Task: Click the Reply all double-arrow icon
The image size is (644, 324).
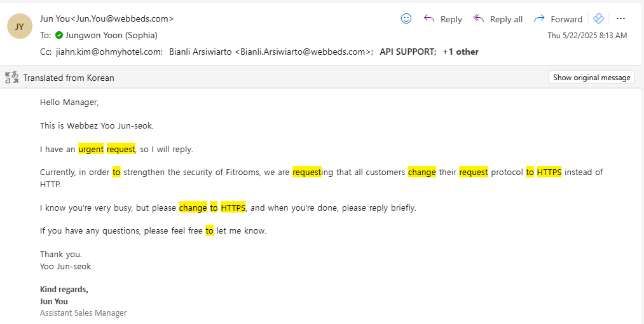Action: [x=479, y=18]
